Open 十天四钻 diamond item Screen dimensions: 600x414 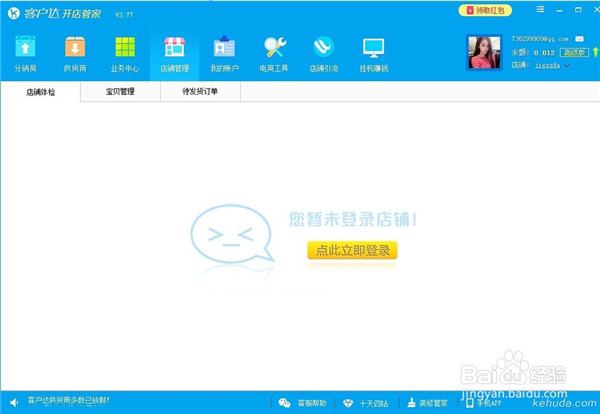tap(365, 403)
